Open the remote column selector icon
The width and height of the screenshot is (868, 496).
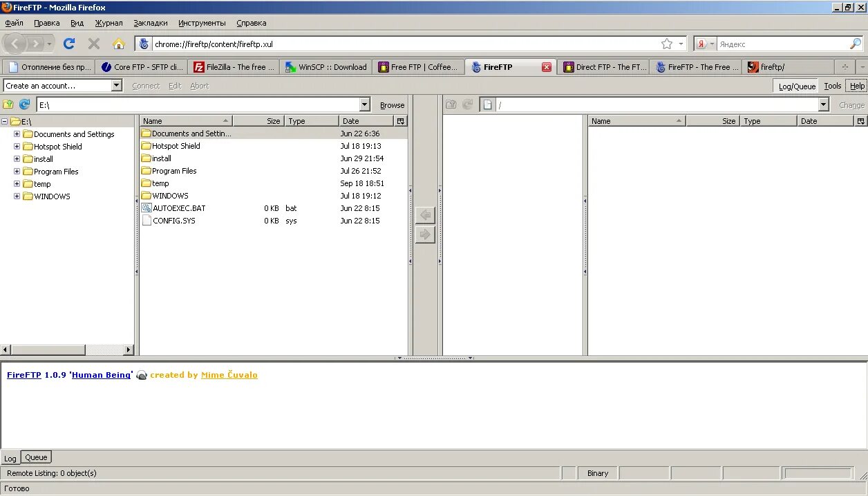(x=861, y=120)
